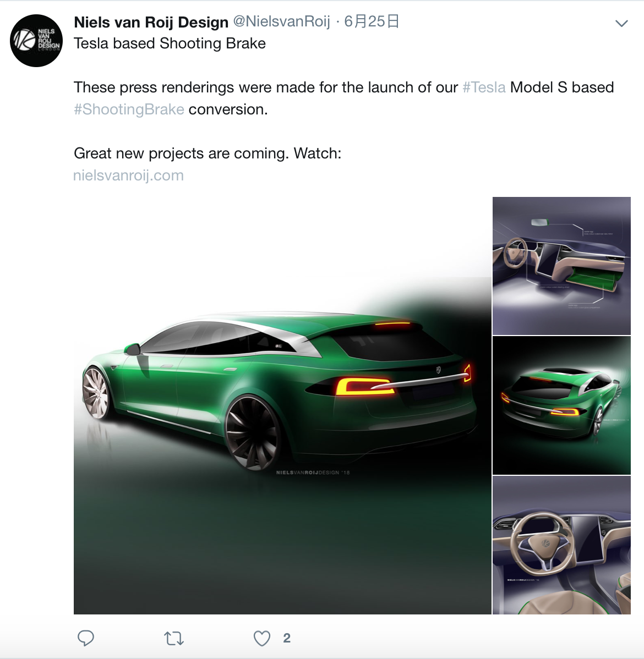Click the word 'conversion.' in the tweet
This screenshot has width=644, height=659.
click(228, 109)
